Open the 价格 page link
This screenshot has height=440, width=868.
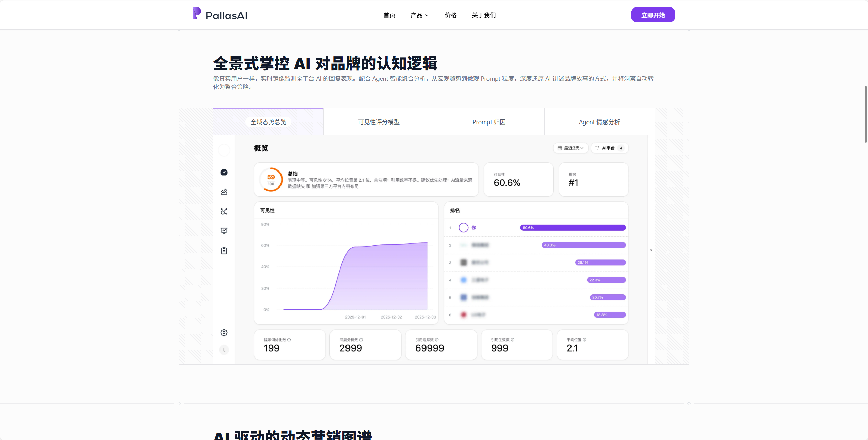coord(450,15)
